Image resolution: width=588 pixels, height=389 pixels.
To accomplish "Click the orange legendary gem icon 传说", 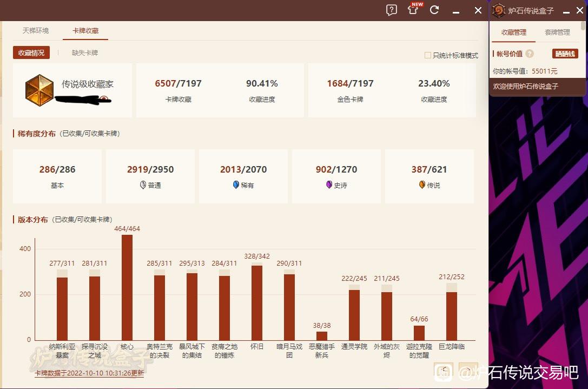I will point(422,185).
